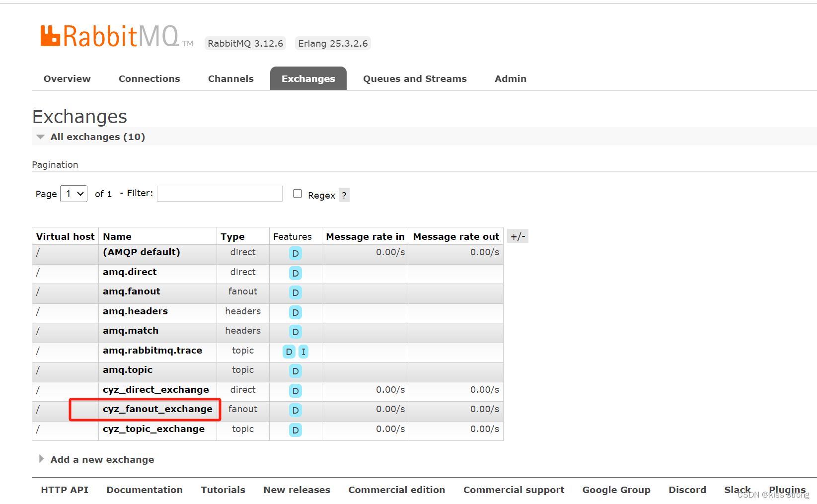The width and height of the screenshot is (817, 504).
Task: Open the Documentation footer link
Action: (145, 490)
